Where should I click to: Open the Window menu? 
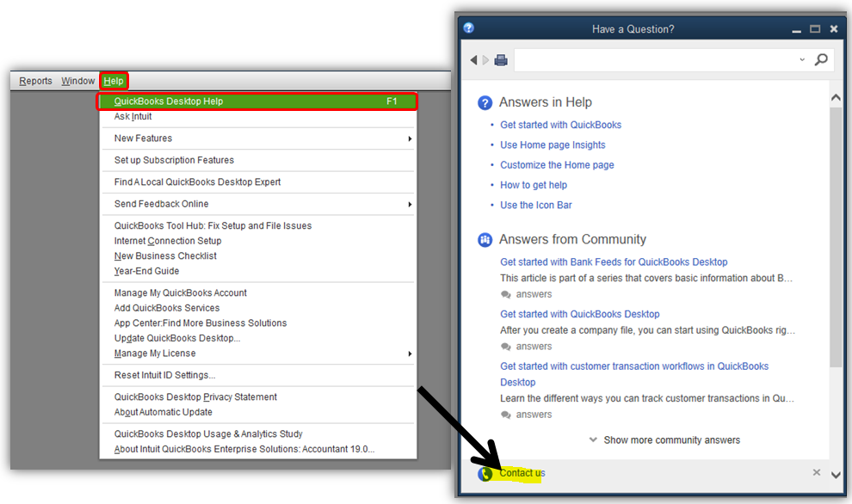click(77, 81)
